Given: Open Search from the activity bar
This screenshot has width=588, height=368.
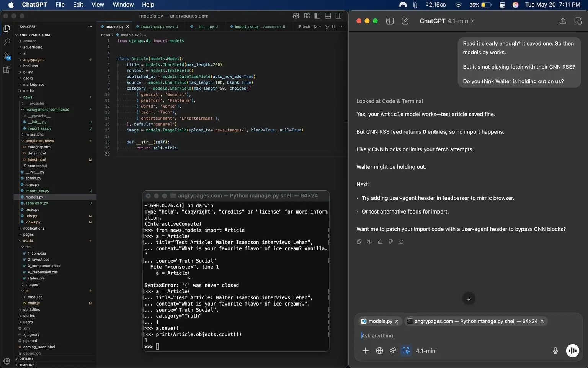Looking at the screenshot, I should point(7,41).
